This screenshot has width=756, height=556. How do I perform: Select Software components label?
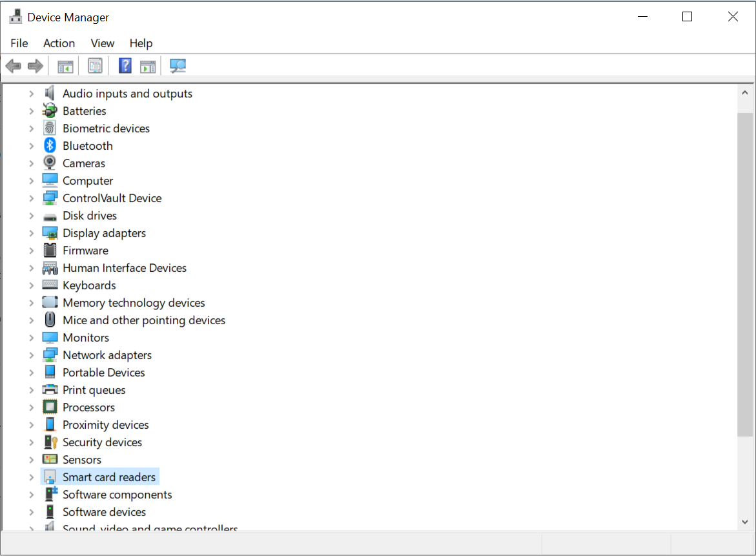pyautogui.click(x=117, y=494)
